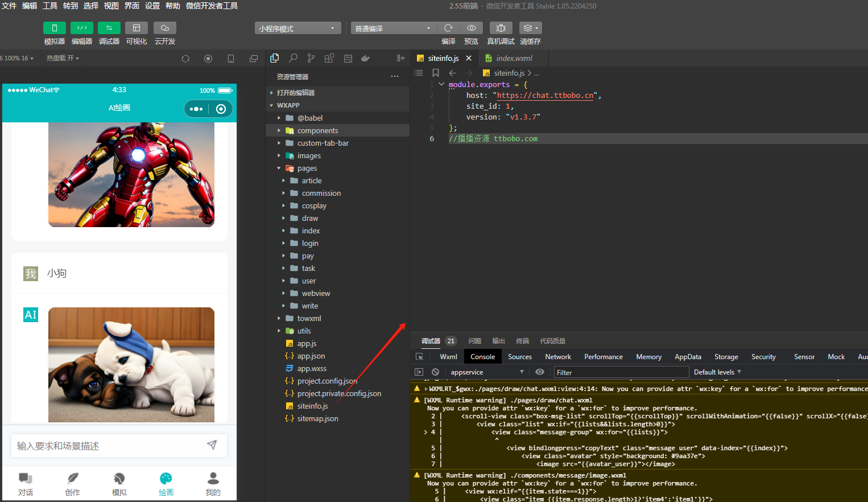The height and width of the screenshot is (502, 868).
Task: Collapse the explorer sidebar panel
Action: (401, 58)
